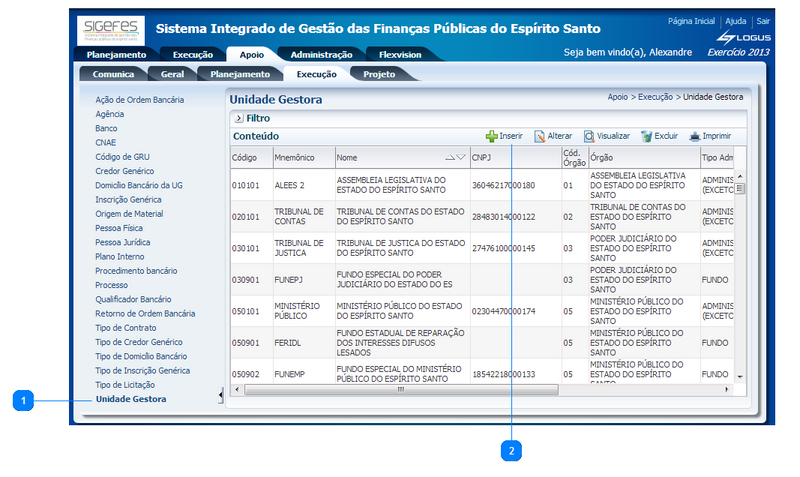This screenshot has height=477, width=800.
Task: Click the SIGEFES logo
Action: (x=111, y=30)
